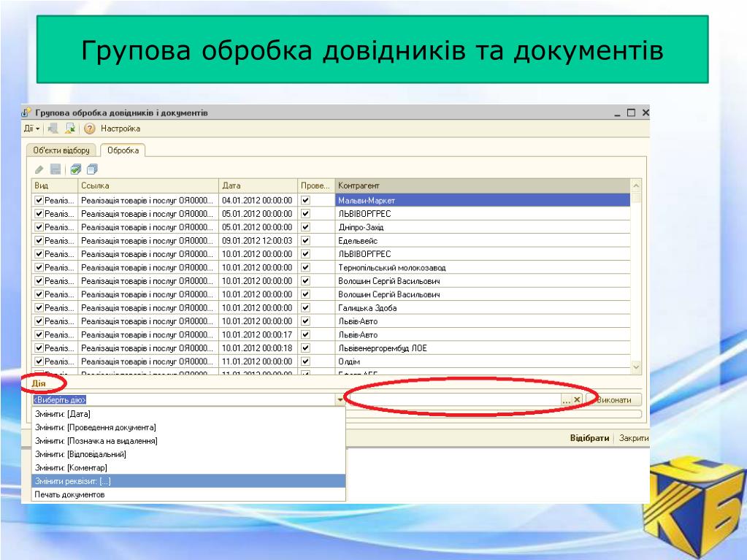Click the window title icon of Групова обробка
The width and height of the screenshot is (747, 560).
27,113
